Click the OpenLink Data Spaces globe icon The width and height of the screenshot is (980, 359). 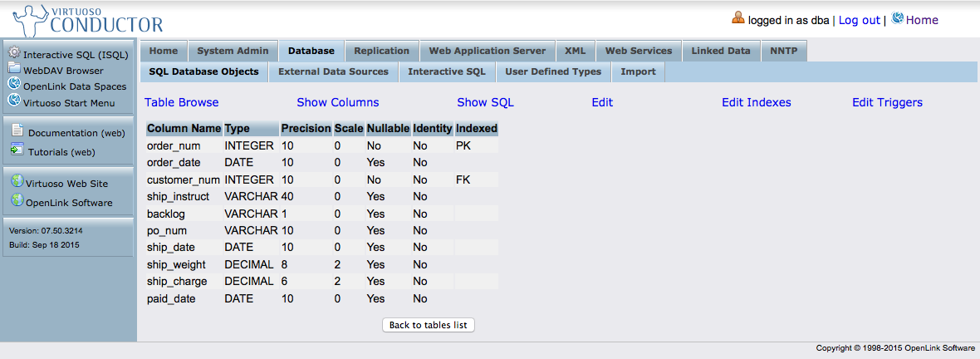point(14,85)
